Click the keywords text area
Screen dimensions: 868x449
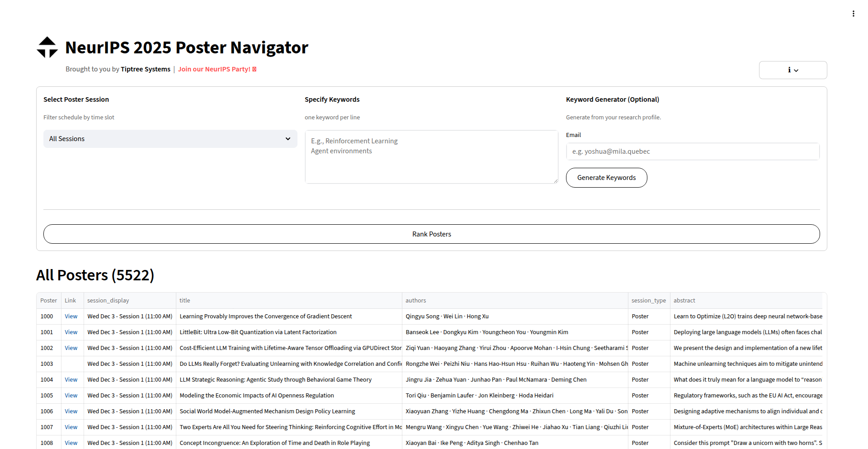coord(431,156)
